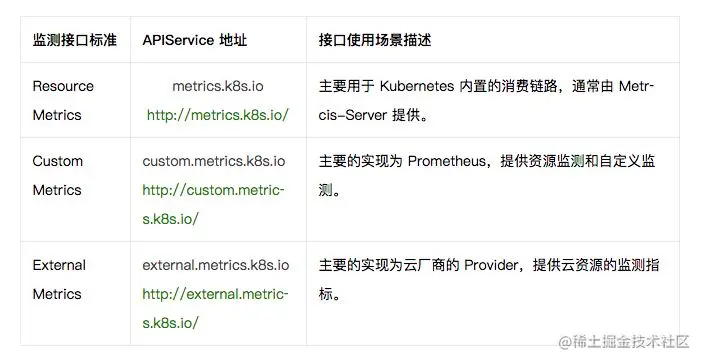Open the http://metrics.k8s.io/ link
The image size is (702, 362).
click(218, 115)
